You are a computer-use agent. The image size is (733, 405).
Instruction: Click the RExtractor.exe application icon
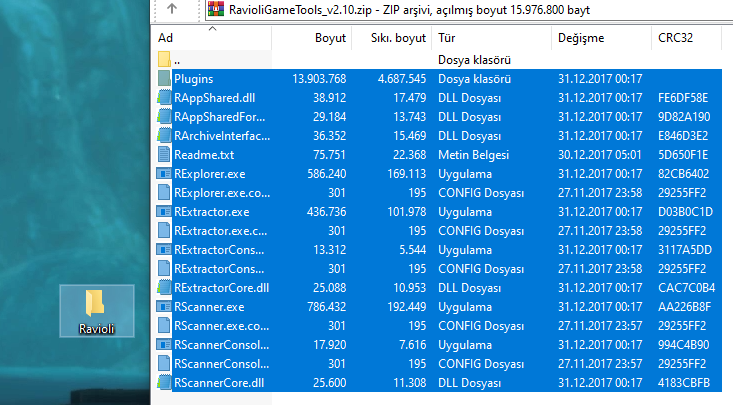(164, 211)
